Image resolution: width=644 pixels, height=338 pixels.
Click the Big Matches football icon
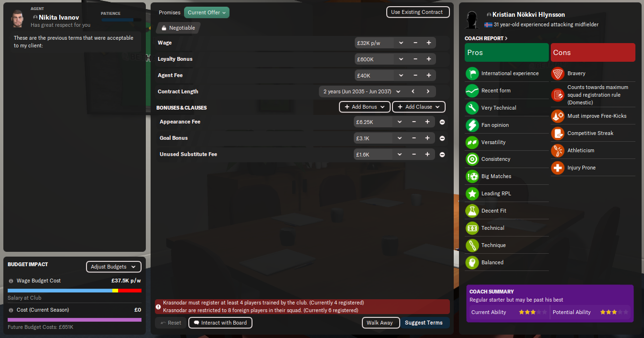click(472, 176)
